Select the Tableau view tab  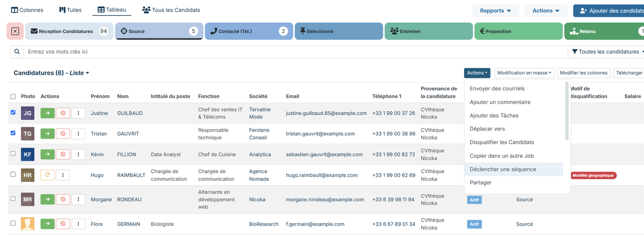[112, 10]
